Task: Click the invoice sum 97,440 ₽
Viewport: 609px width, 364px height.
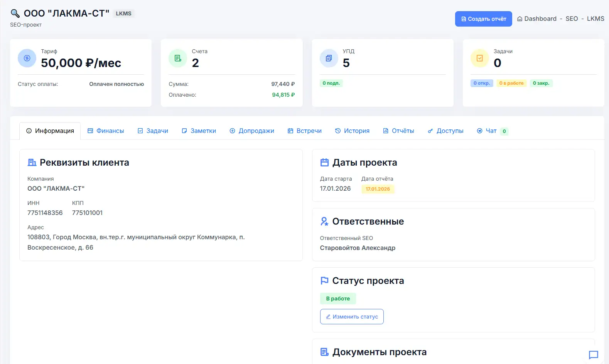Action: pos(283,84)
